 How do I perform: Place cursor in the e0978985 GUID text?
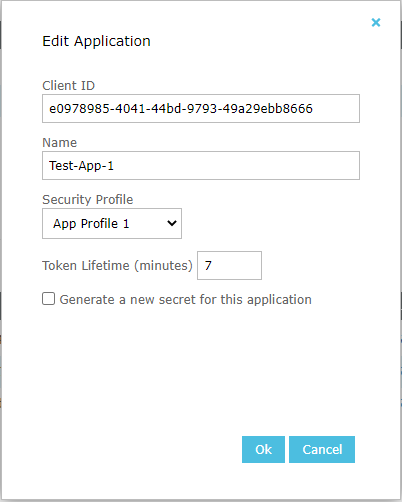[x=181, y=109]
